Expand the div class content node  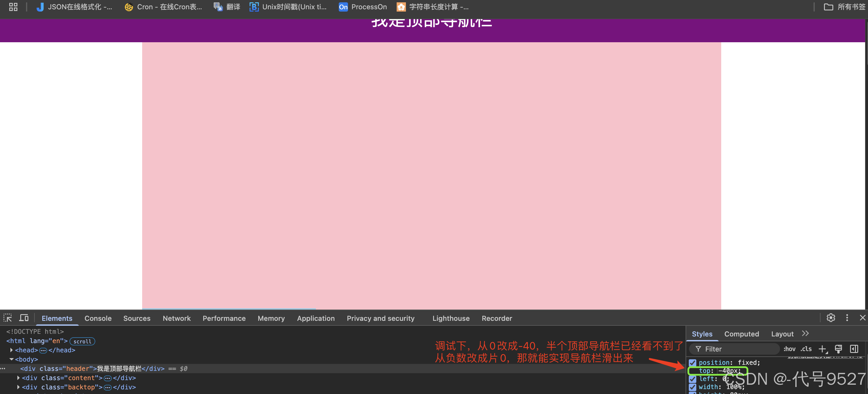pyautogui.click(x=18, y=378)
